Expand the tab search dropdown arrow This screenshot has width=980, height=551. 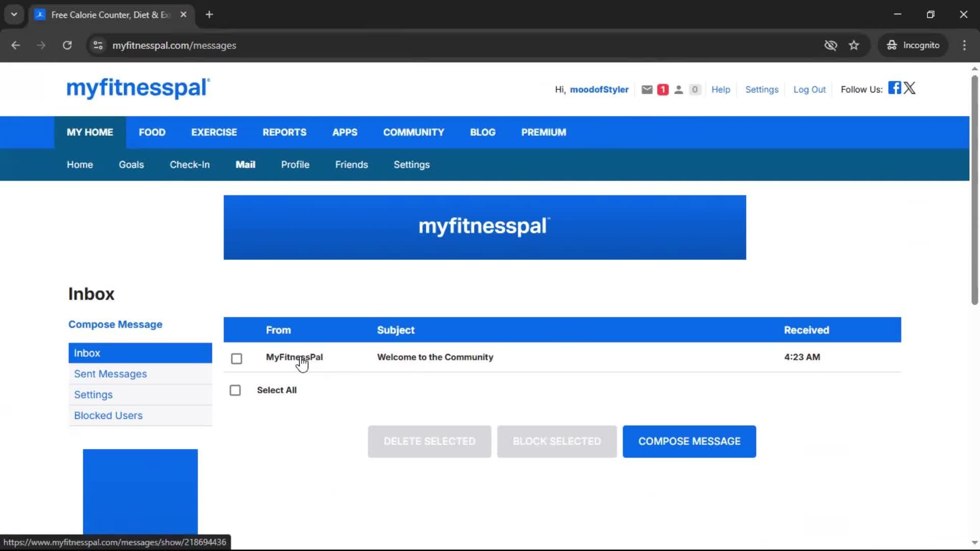(14, 15)
